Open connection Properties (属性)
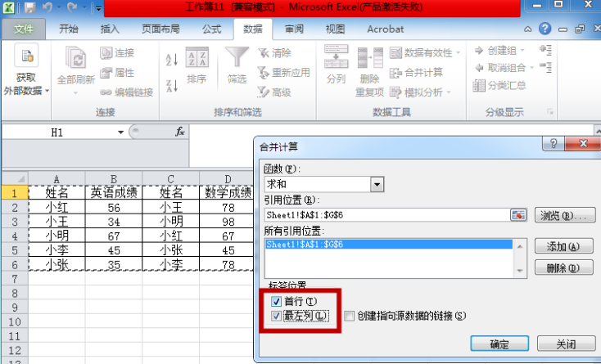 point(117,72)
